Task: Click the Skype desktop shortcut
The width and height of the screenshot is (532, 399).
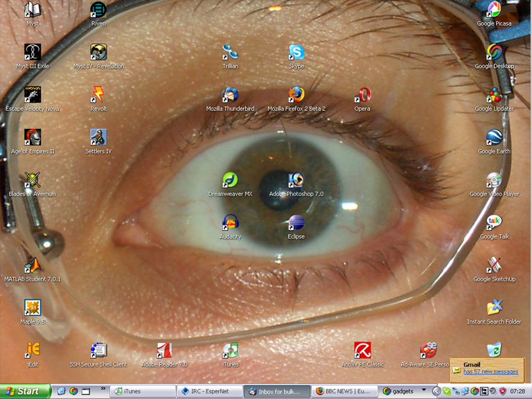Action: tap(296, 57)
